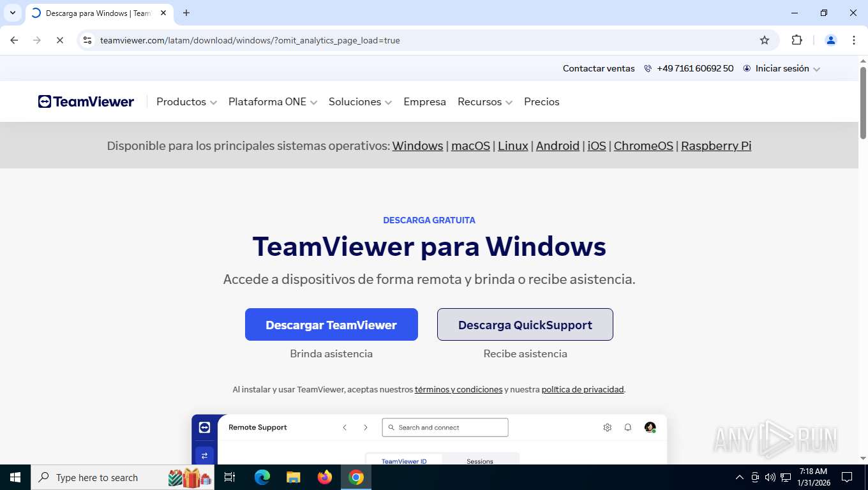Click the remote arrows icon in preview sidebar
Screen dimensions: 868x490
click(x=205, y=455)
